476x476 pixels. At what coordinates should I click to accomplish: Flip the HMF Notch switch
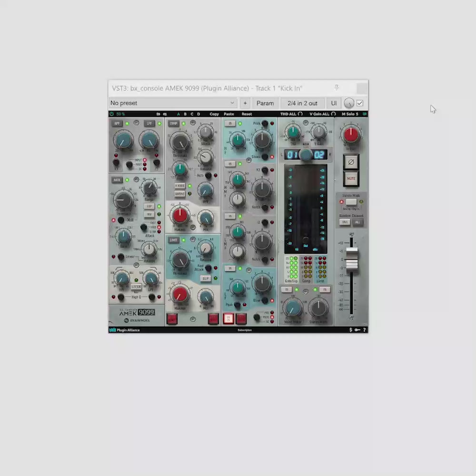(x=265, y=207)
